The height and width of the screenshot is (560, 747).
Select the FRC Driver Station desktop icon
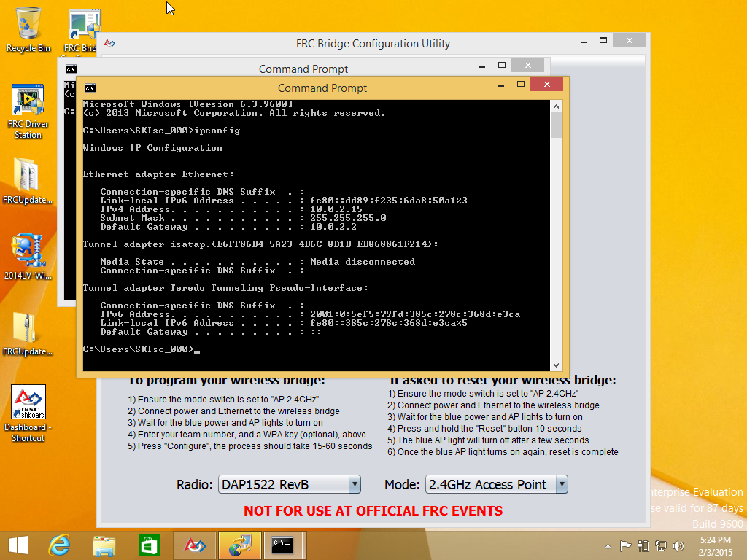pyautogui.click(x=28, y=112)
